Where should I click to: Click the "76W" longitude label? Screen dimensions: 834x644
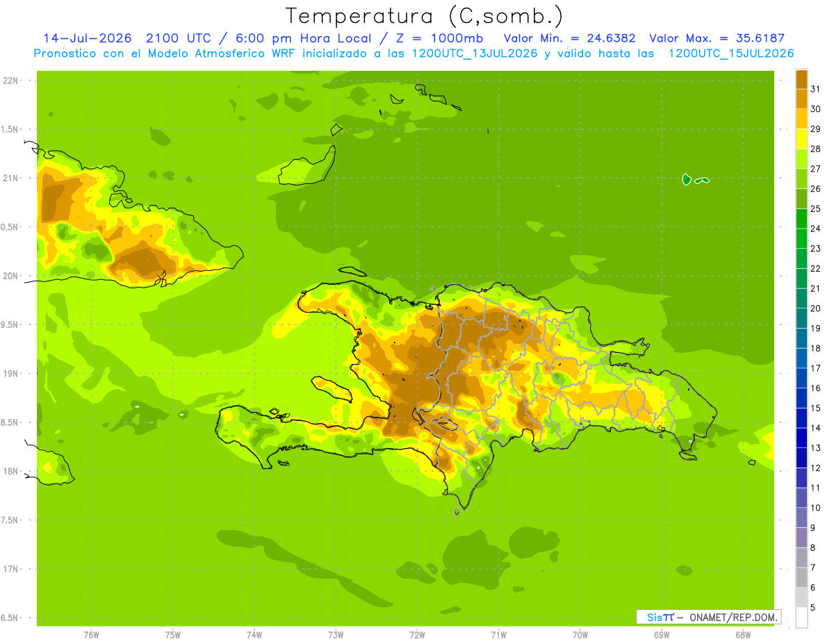coord(91,635)
